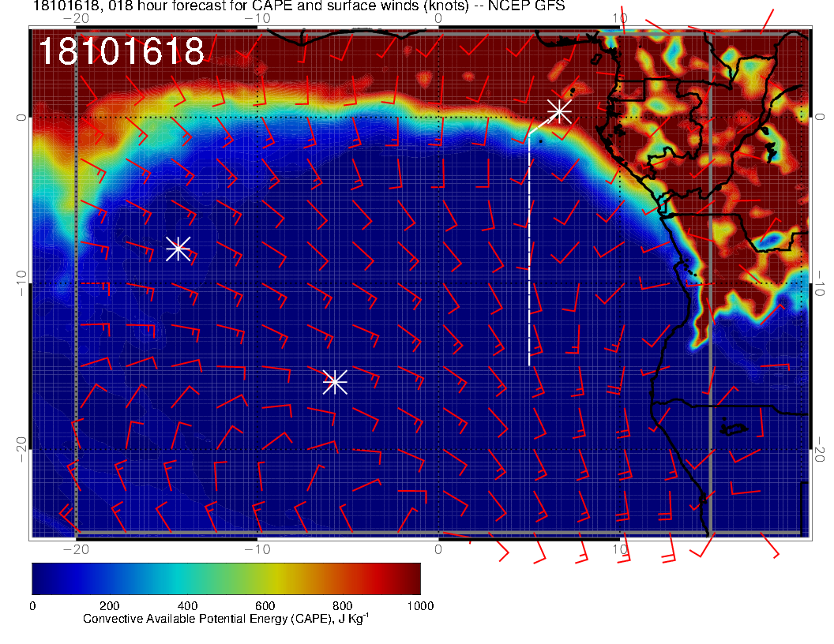Click the 200 tick label under the colorbar

point(110,606)
